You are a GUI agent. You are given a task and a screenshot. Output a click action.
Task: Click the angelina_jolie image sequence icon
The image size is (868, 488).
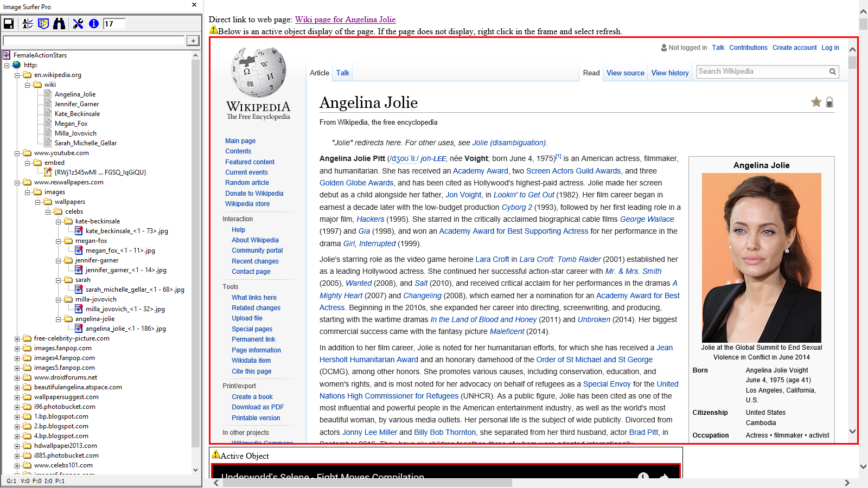79,328
